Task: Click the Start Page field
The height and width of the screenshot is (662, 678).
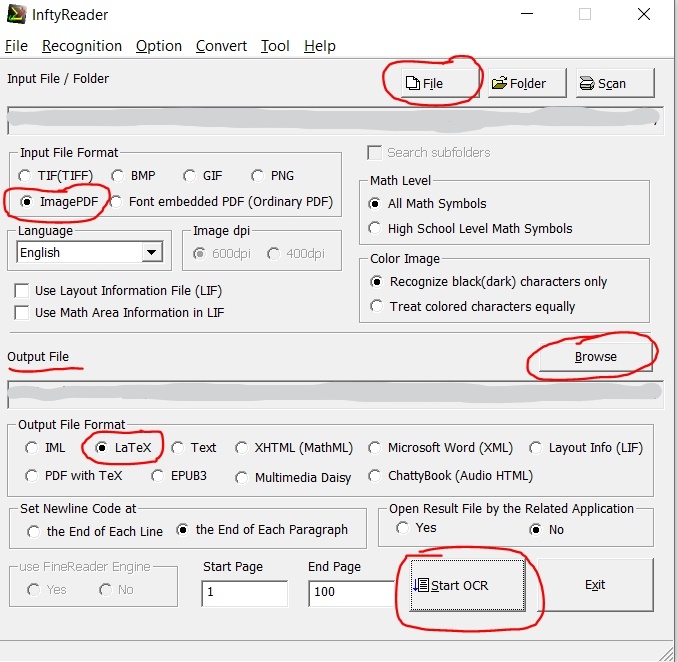Action: (245, 593)
